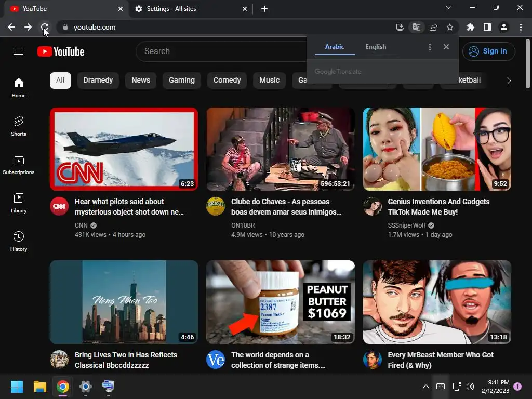Screen dimensions: 532x399
Task: Go forward with the browser forward arrow
Action: point(28,27)
